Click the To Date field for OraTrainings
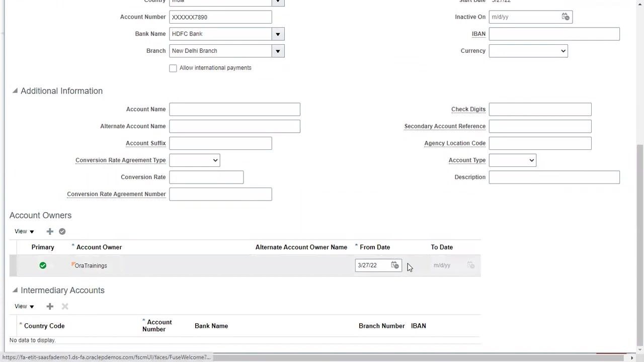The height and width of the screenshot is (362, 644). point(449,265)
